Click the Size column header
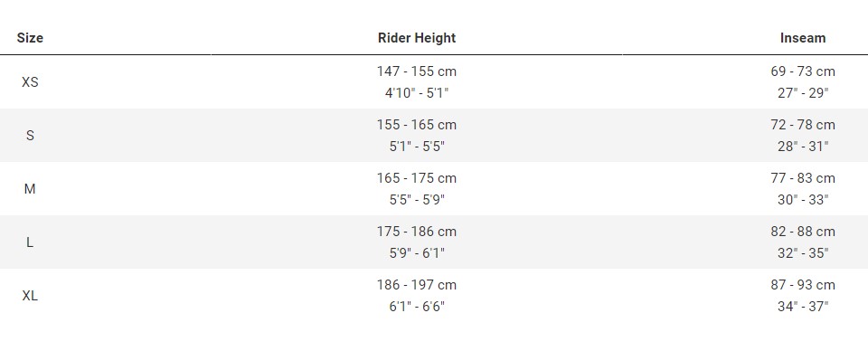868x351 pixels. 30,38
